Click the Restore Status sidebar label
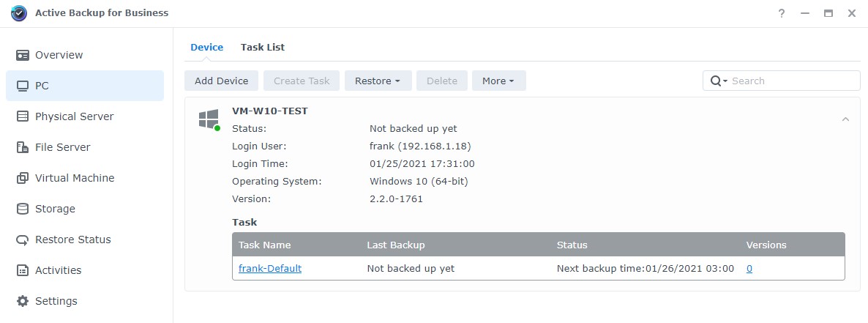 tap(73, 240)
